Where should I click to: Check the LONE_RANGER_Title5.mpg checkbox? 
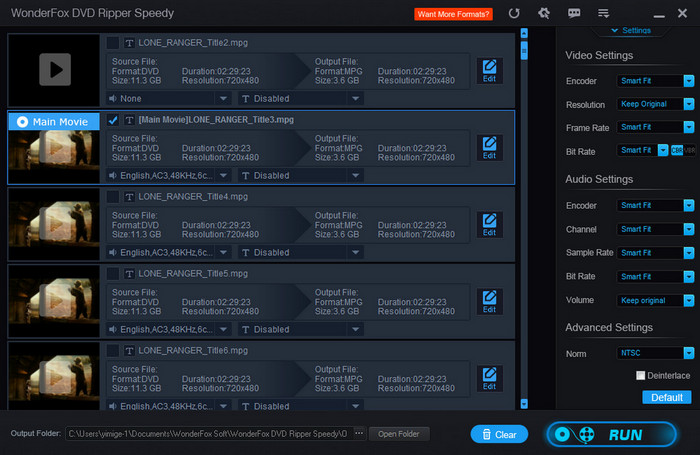point(112,273)
